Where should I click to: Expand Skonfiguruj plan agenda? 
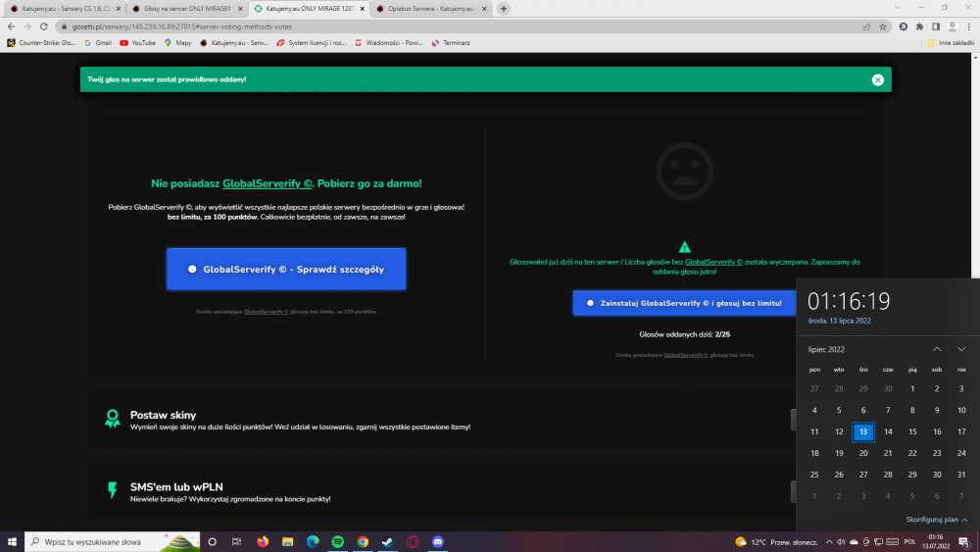point(937,520)
